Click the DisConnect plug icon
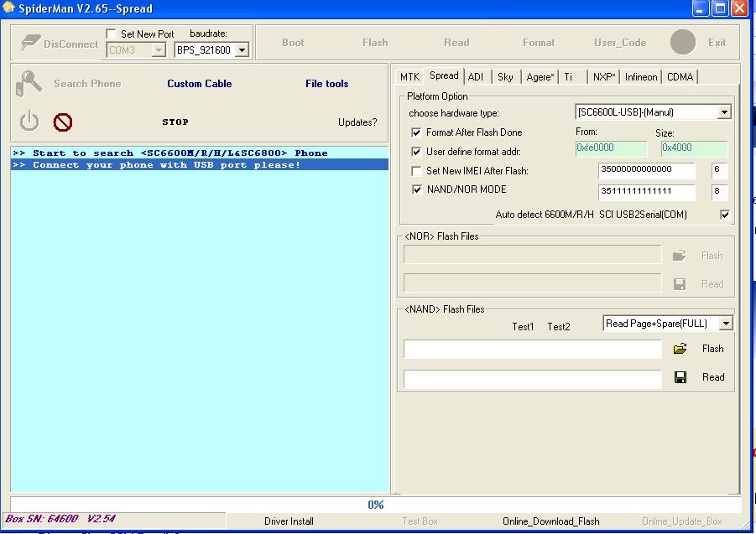 coord(30,43)
